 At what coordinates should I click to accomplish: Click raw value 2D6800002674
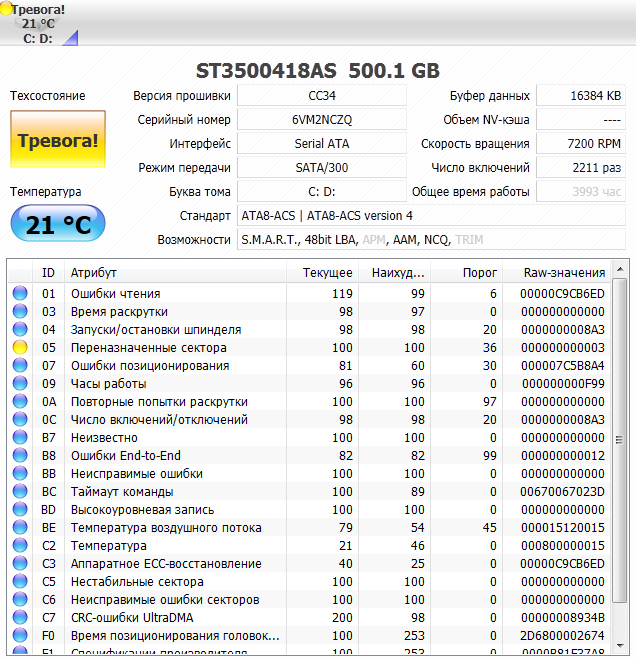562,636
